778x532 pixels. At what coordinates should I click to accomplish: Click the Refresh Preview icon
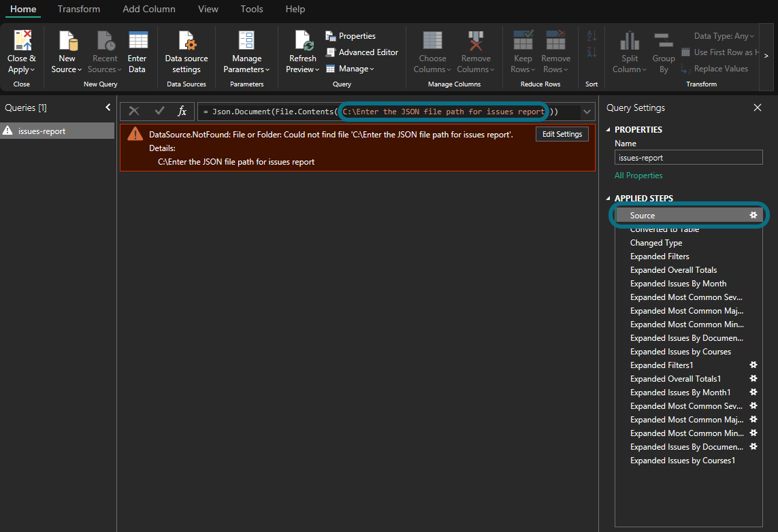coord(304,40)
